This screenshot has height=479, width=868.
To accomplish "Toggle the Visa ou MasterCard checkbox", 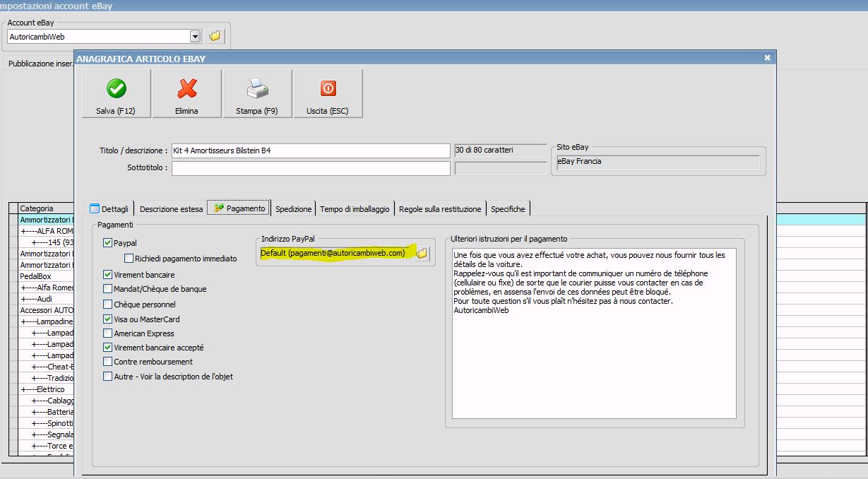I will click(108, 319).
